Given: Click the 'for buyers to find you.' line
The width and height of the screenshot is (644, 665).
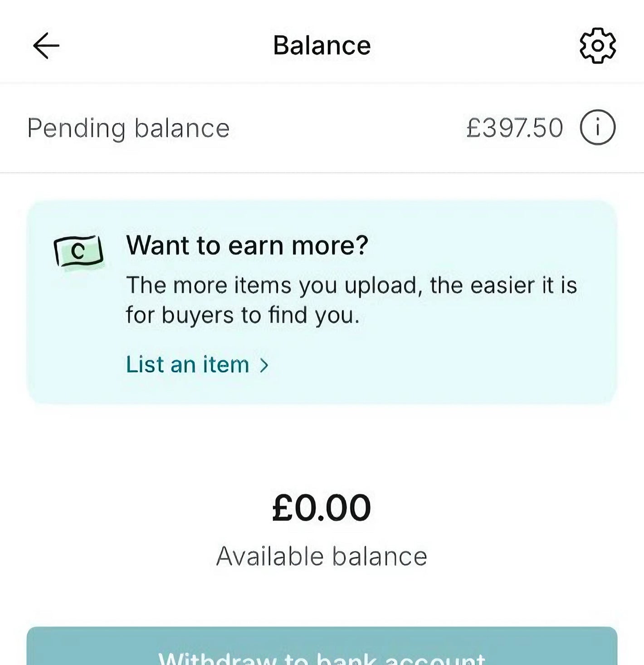Looking at the screenshot, I should click(x=243, y=315).
